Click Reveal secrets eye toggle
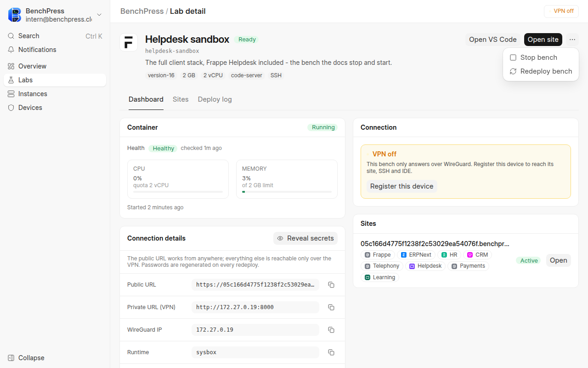The width and height of the screenshot is (588, 368). [305, 238]
